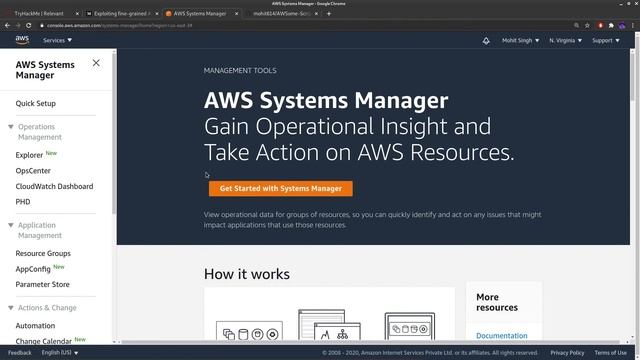Open a new browser tab
This screenshot has height=360, width=640.
click(329, 13)
